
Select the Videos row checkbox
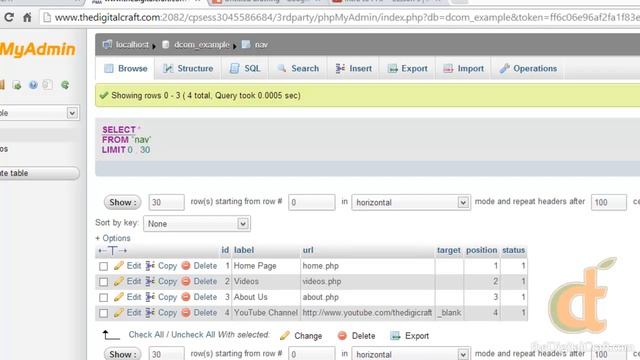point(103,282)
